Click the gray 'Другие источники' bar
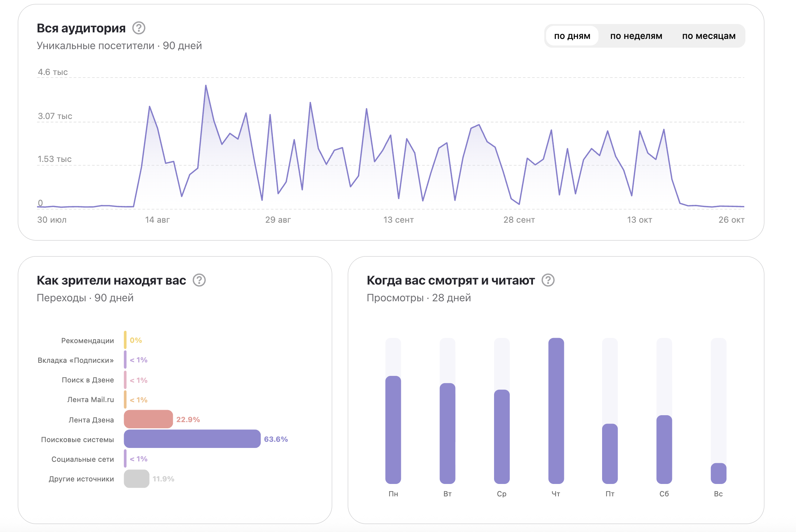 click(x=136, y=479)
